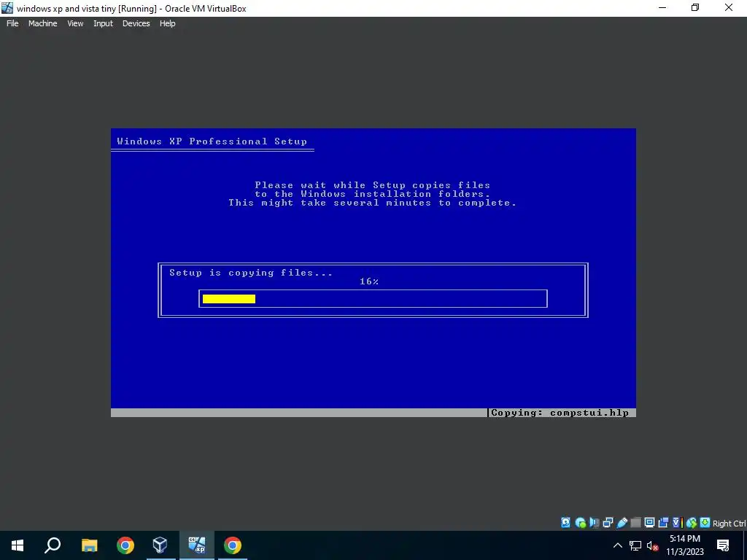Click 'Please wait while Setup copies files' line

click(373, 184)
